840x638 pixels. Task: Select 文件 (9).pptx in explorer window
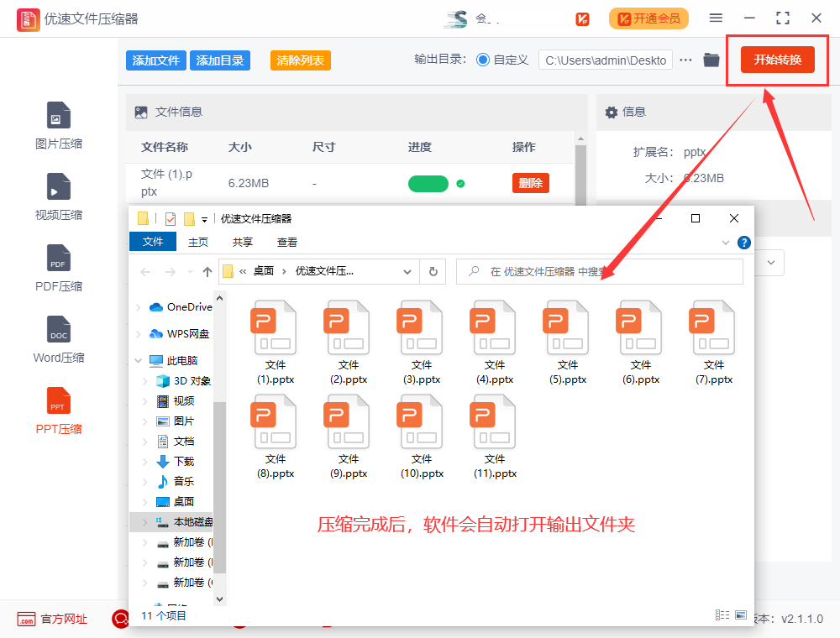click(349, 437)
